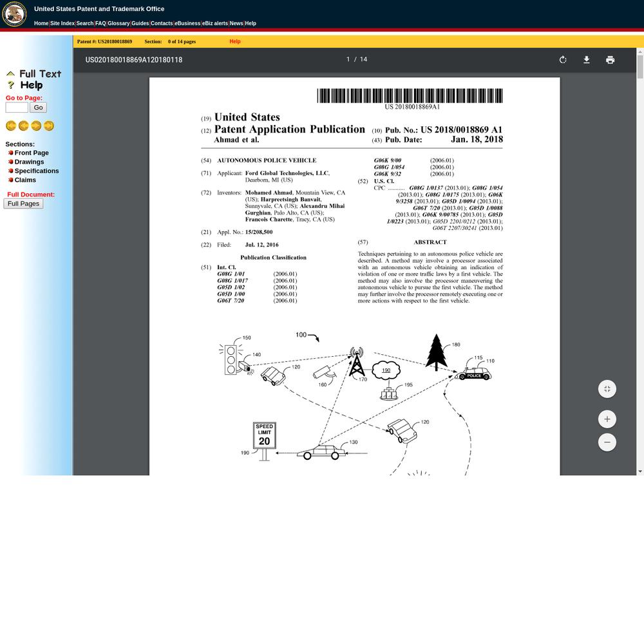Rotate the PDF document clockwise
This screenshot has width=644, height=644.
coord(563,60)
